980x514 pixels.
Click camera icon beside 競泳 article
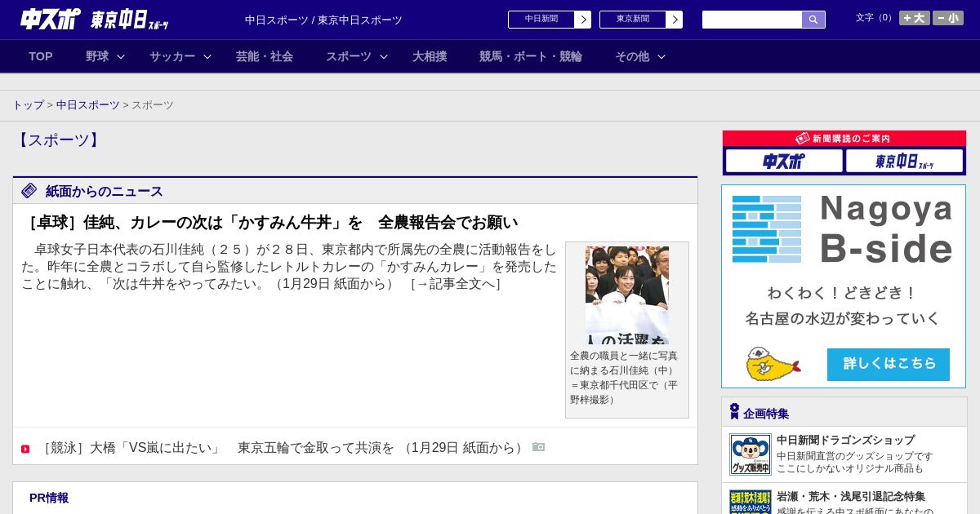(538, 447)
